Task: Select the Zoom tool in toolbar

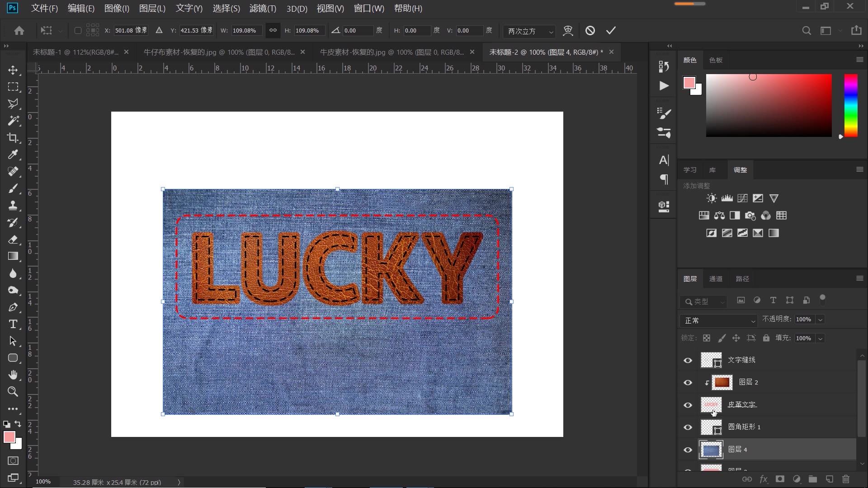Action: point(13,392)
